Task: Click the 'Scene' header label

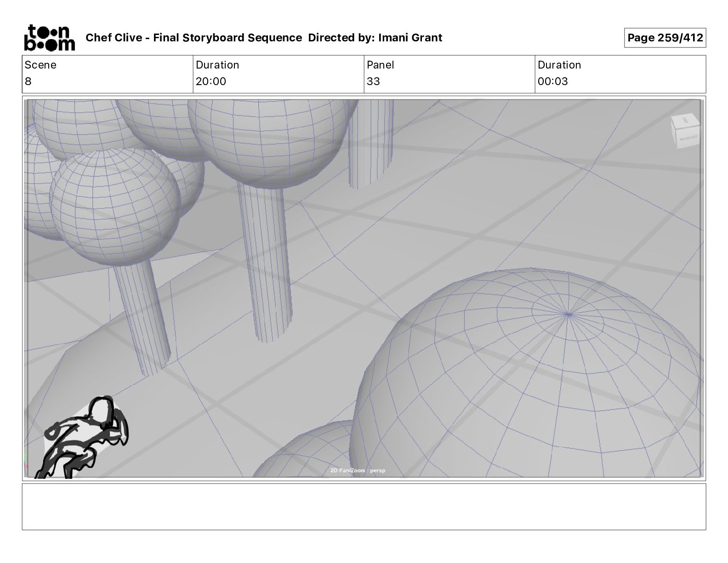Action: tap(40, 65)
